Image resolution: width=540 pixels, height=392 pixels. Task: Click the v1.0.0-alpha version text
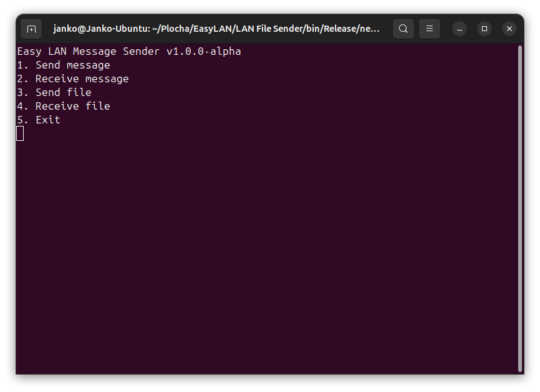(204, 52)
